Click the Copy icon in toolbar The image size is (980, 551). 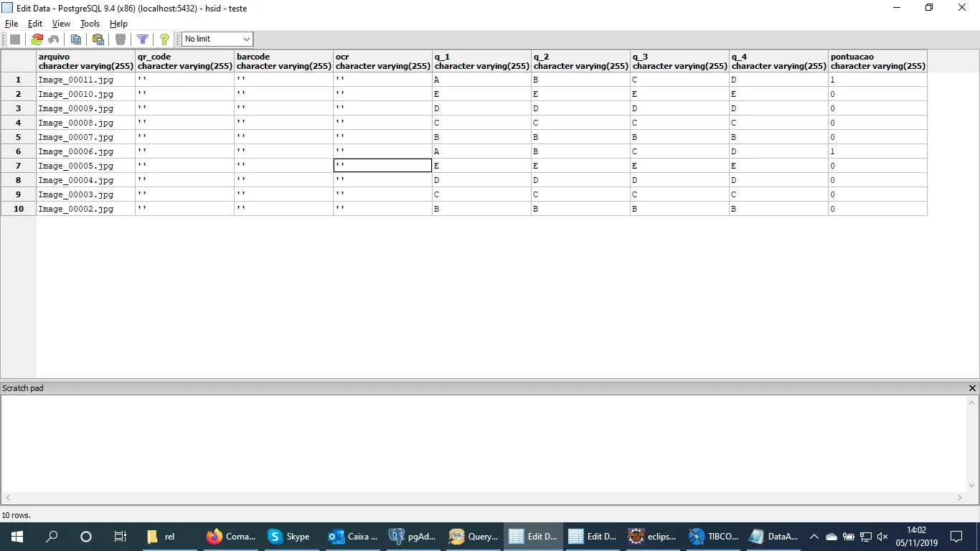75,39
